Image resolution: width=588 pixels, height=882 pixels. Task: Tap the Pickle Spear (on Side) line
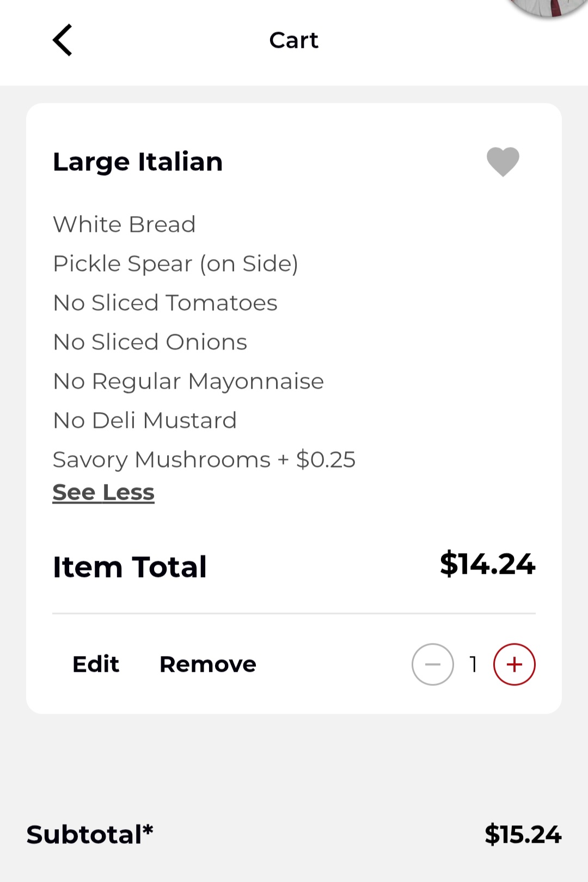pos(175,264)
